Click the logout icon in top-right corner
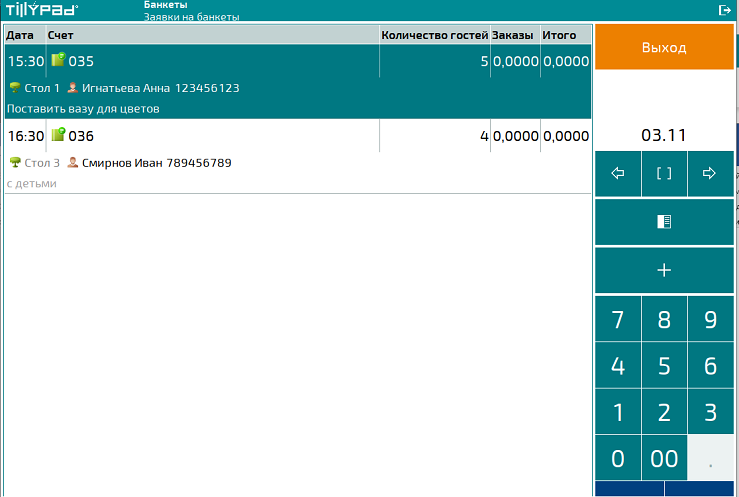 tap(725, 10)
